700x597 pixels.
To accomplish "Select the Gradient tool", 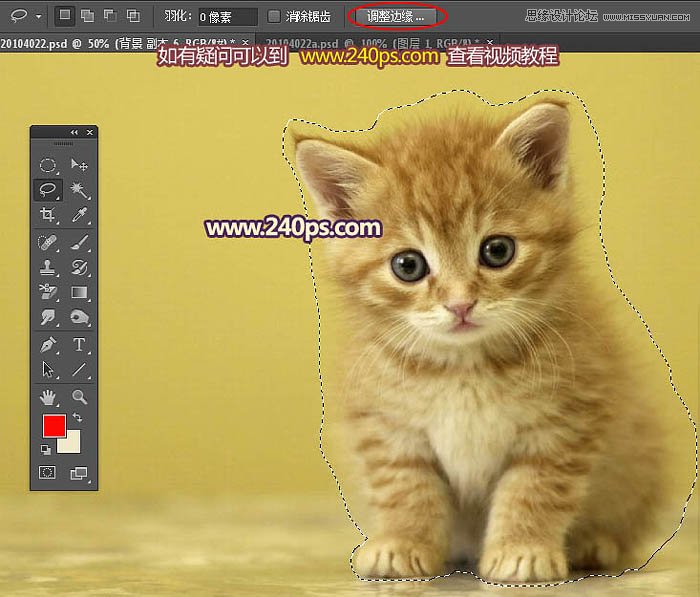I will click(79, 292).
